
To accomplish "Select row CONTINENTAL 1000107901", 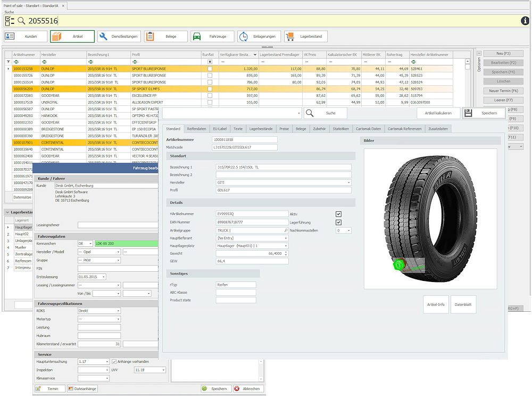I will click(x=85, y=143).
